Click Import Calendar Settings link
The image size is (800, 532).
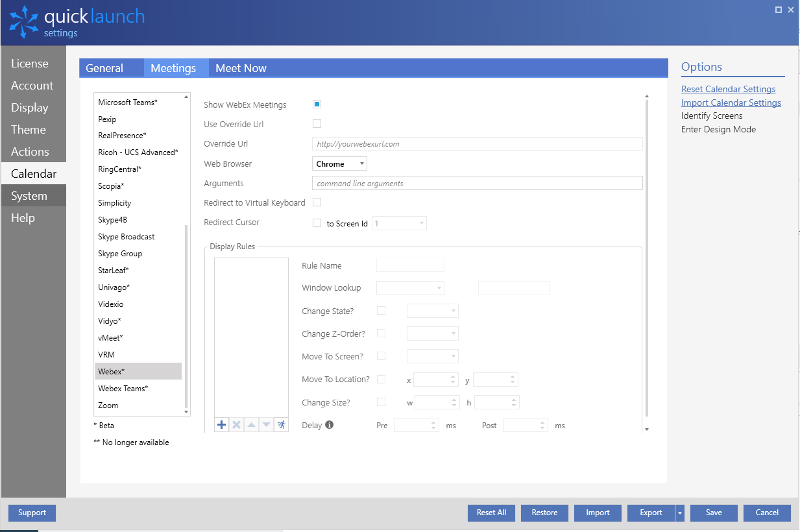[x=731, y=103]
